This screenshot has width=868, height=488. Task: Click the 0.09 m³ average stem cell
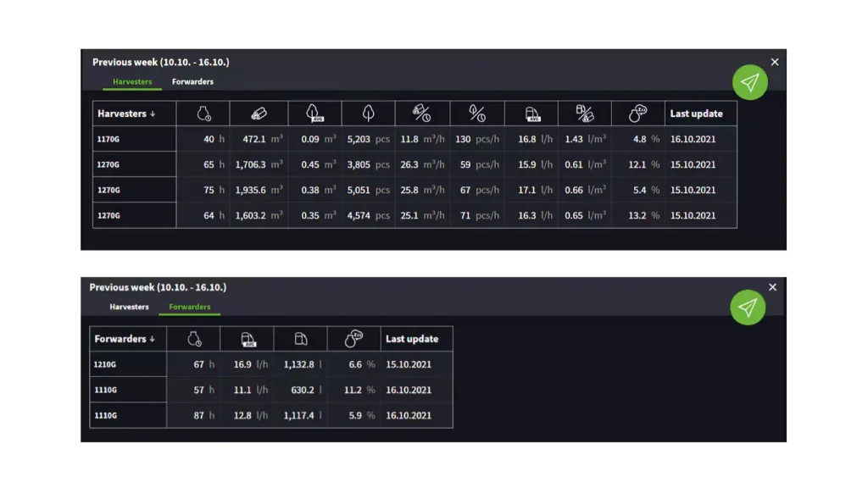pos(315,139)
